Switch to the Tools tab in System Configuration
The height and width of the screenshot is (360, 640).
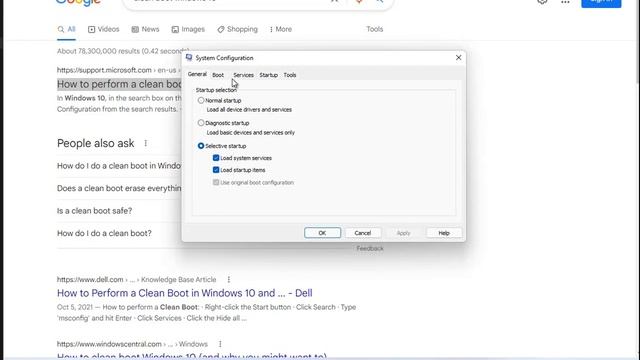coord(290,75)
